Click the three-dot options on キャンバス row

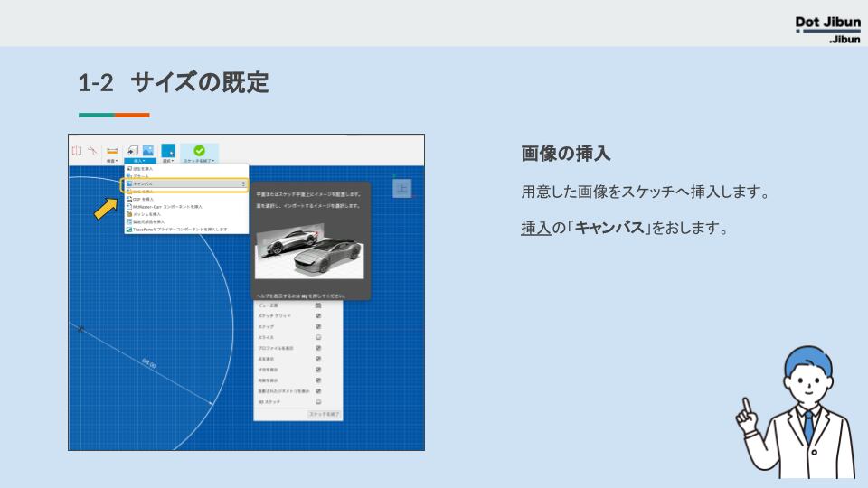tap(243, 183)
